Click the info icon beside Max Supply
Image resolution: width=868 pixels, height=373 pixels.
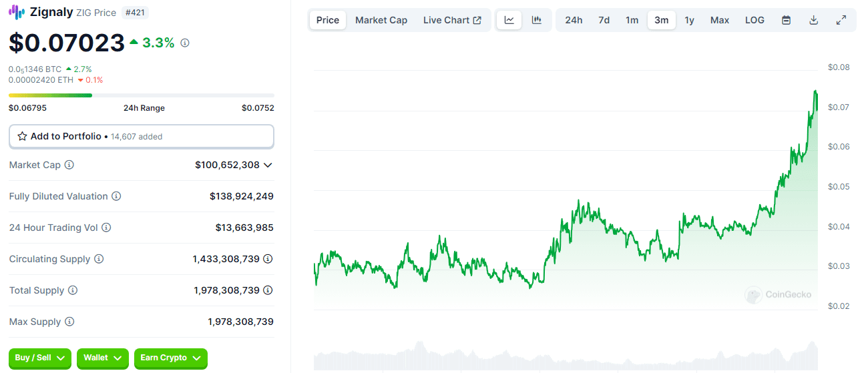coord(69,322)
